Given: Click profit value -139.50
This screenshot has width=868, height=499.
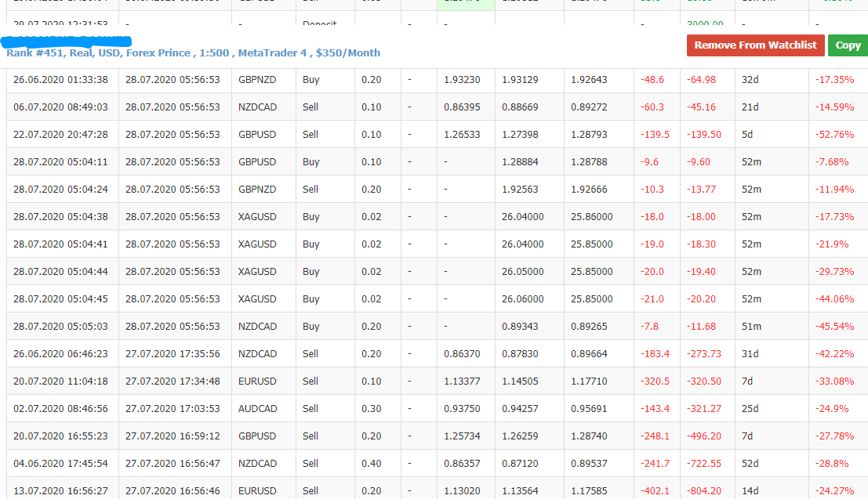Looking at the screenshot, I should (703, 135).
